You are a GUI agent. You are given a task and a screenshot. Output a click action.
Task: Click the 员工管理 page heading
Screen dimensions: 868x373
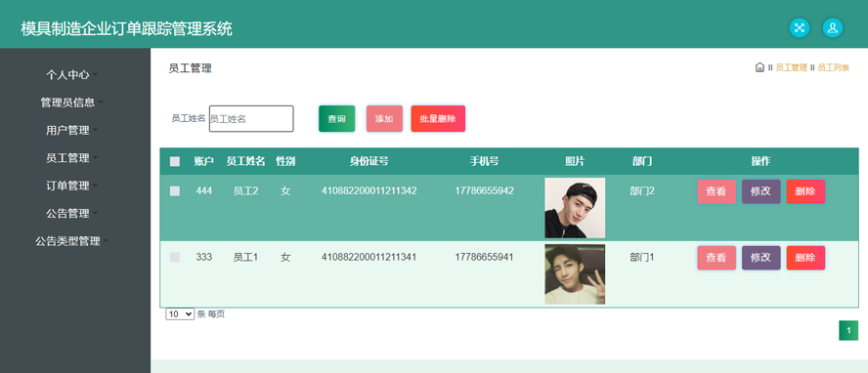(x=190, y=68)
